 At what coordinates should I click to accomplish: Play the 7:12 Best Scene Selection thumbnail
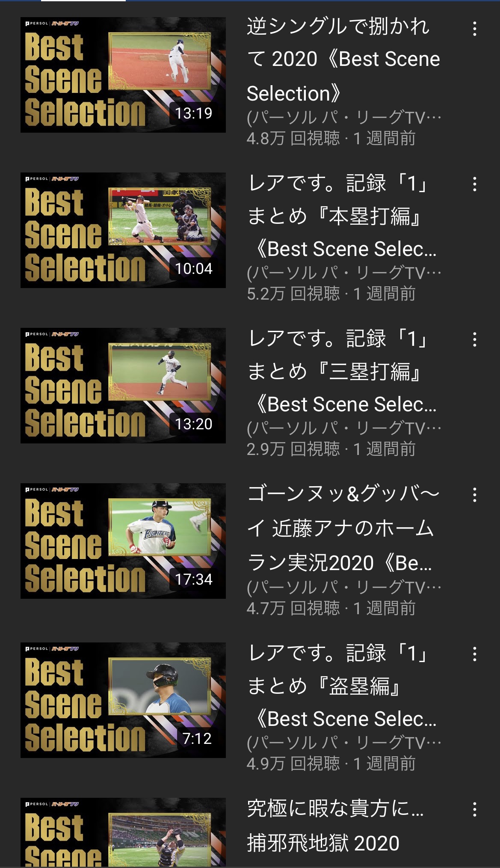pyautogui.click(x=123, y=700)
